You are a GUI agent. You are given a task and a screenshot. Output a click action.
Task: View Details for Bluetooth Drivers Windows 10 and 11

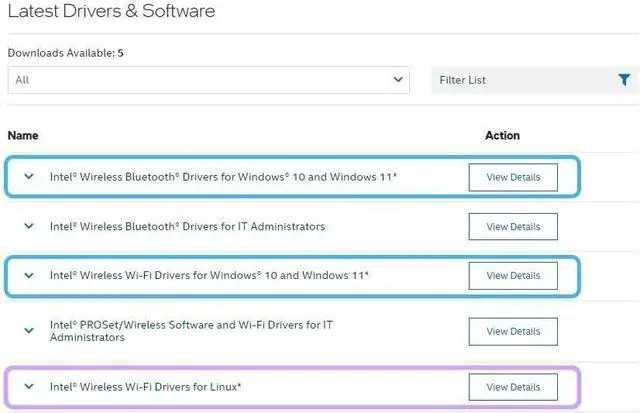(513, 178)
